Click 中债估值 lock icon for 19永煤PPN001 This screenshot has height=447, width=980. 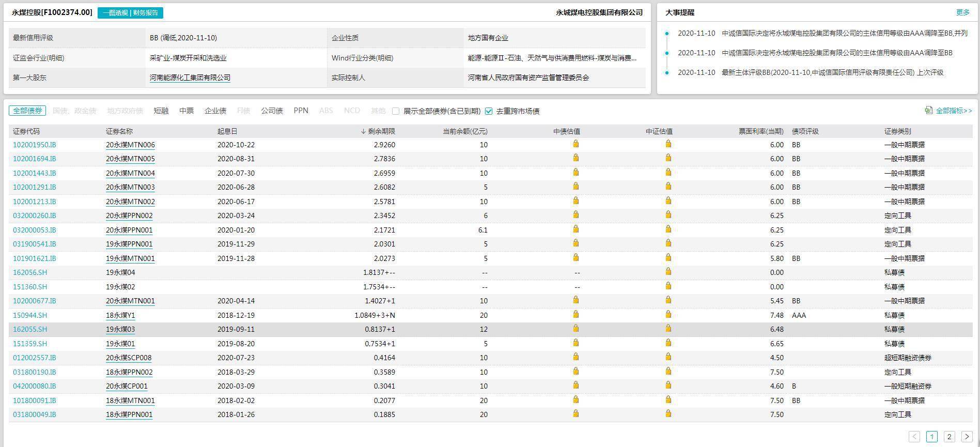pyautogui.click(x=575, y=243)
